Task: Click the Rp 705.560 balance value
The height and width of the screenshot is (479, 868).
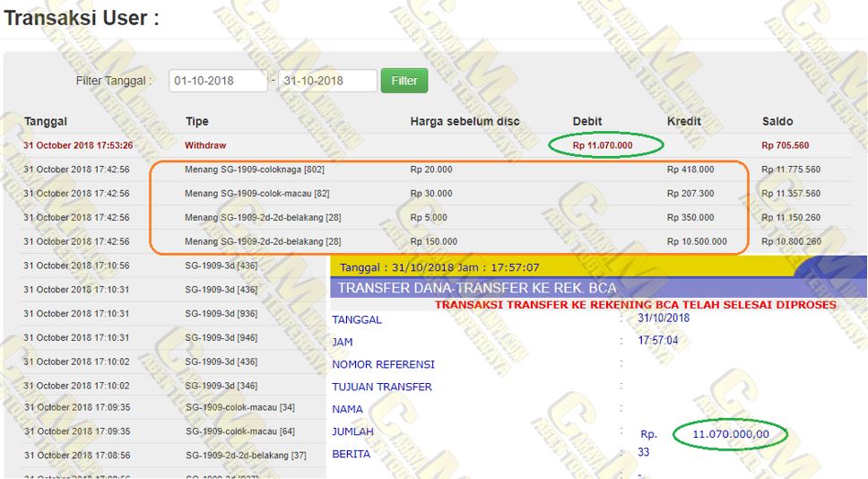Action: click(785, 145)
